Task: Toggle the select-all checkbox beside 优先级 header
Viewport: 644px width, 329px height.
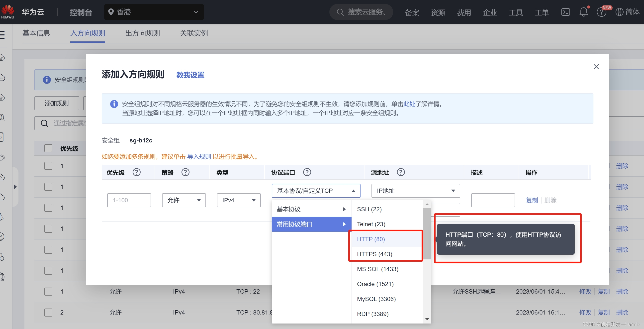Action: (x=48, y=148)
